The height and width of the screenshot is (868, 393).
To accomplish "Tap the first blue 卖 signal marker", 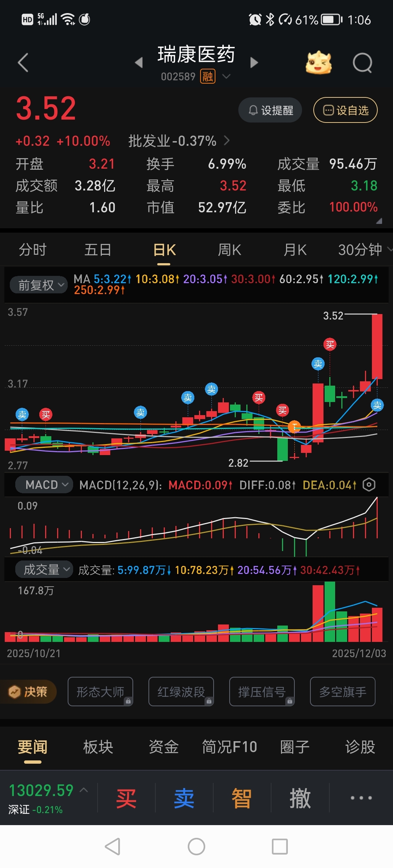I will coord(22,414).
